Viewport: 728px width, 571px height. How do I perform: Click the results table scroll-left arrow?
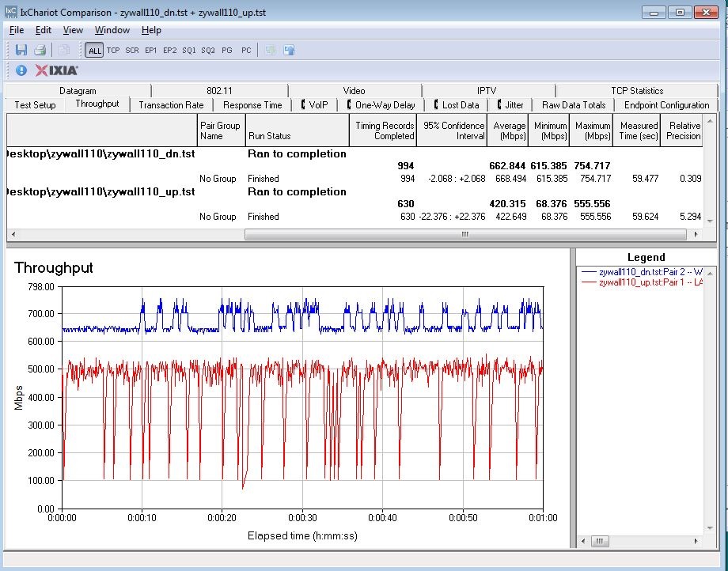(x=13, y=235)
